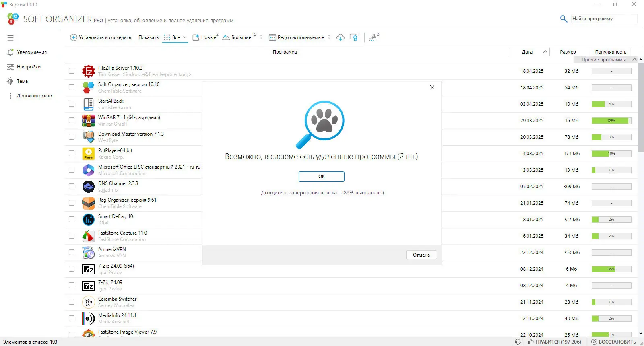Click 'Отмена' in the dialog

point(421,255)
